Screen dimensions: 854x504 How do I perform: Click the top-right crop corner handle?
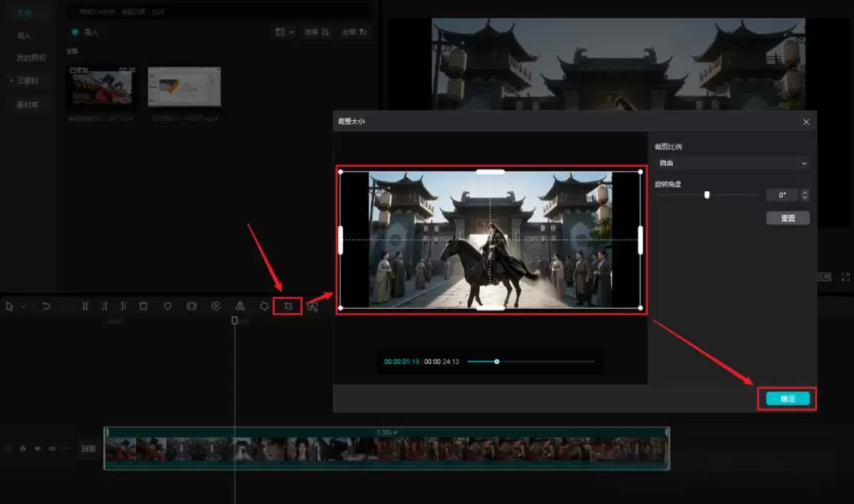640,172
